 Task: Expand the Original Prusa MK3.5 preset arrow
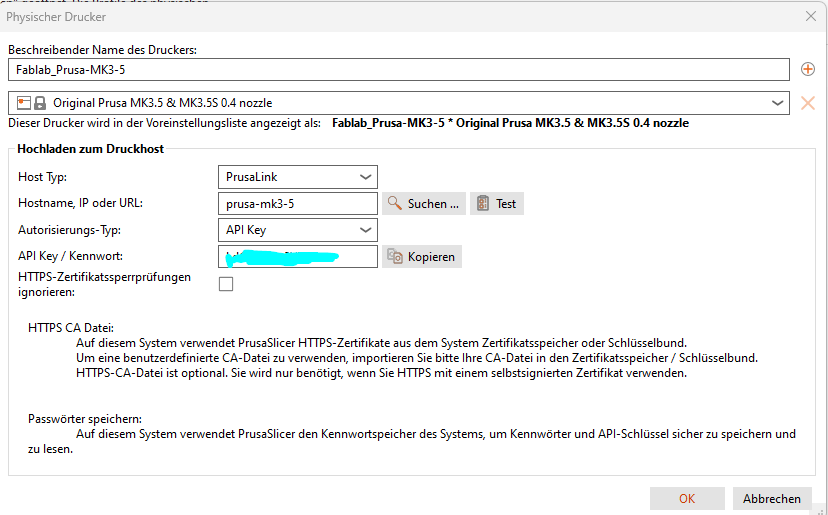[777, 103]
